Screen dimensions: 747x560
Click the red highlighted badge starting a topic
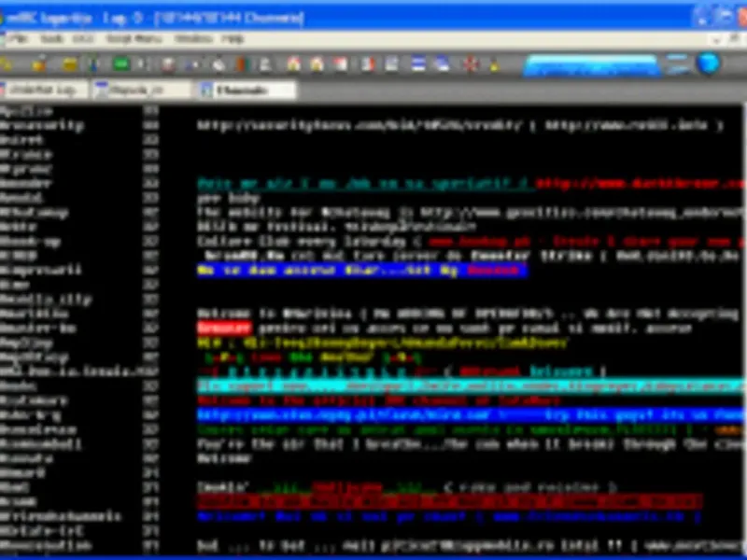[x=224, y=329]
